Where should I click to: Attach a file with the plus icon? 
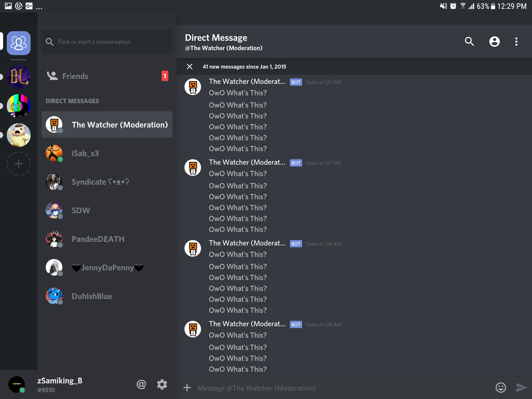187,388
